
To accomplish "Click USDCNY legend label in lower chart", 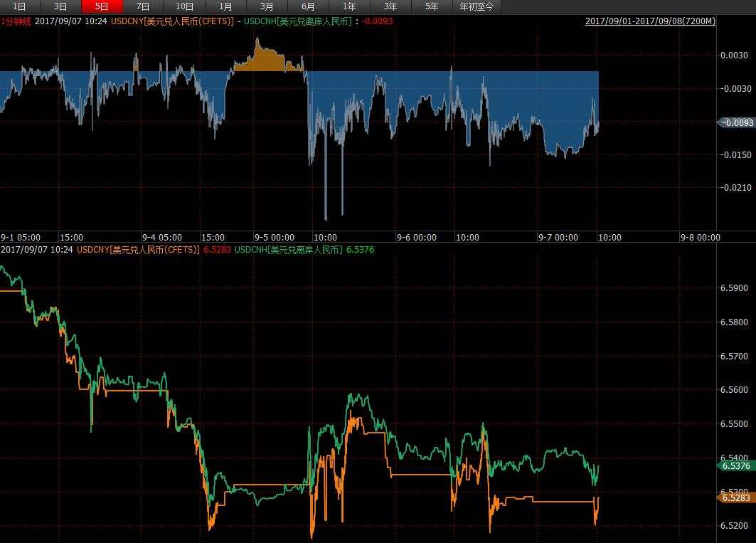I will click(x=138, y=250).
